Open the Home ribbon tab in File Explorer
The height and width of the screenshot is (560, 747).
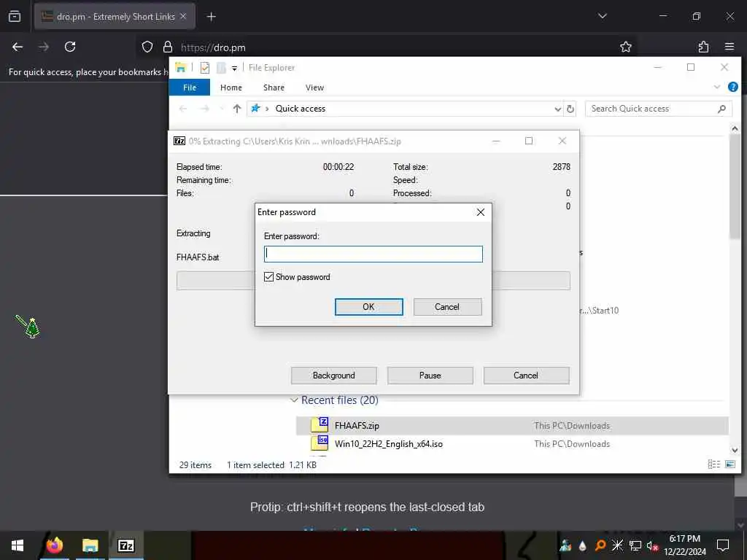click(x=231, y=87)
